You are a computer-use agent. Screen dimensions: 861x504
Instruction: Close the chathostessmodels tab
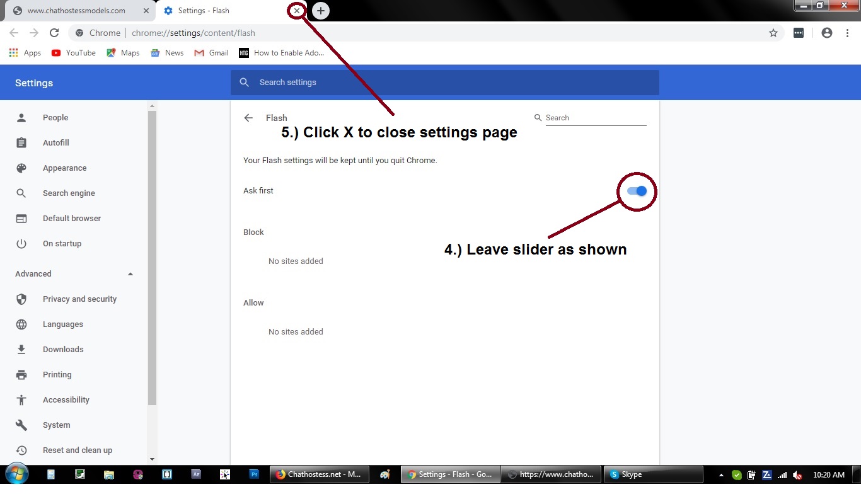point(146,11)
